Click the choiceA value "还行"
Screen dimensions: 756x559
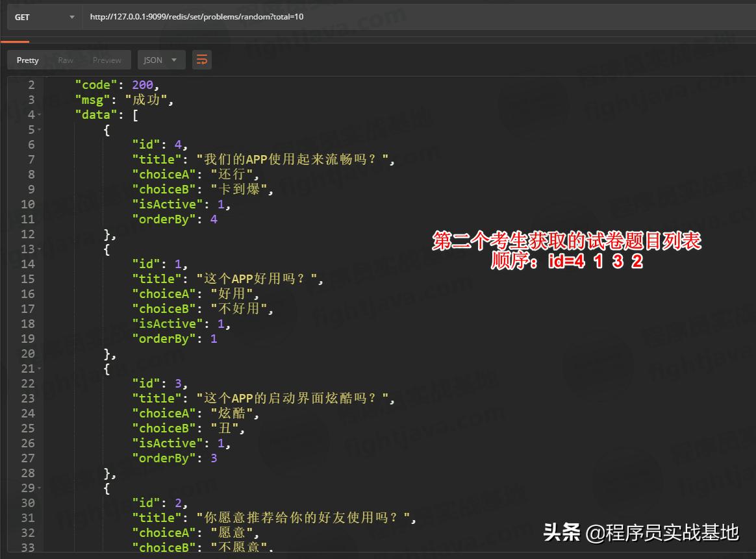click(x=232, y=174)
